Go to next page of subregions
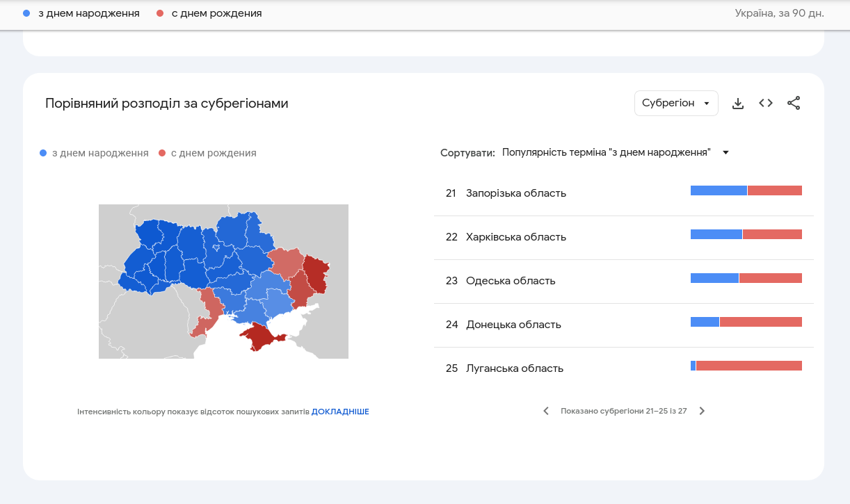 click(702, 411)
